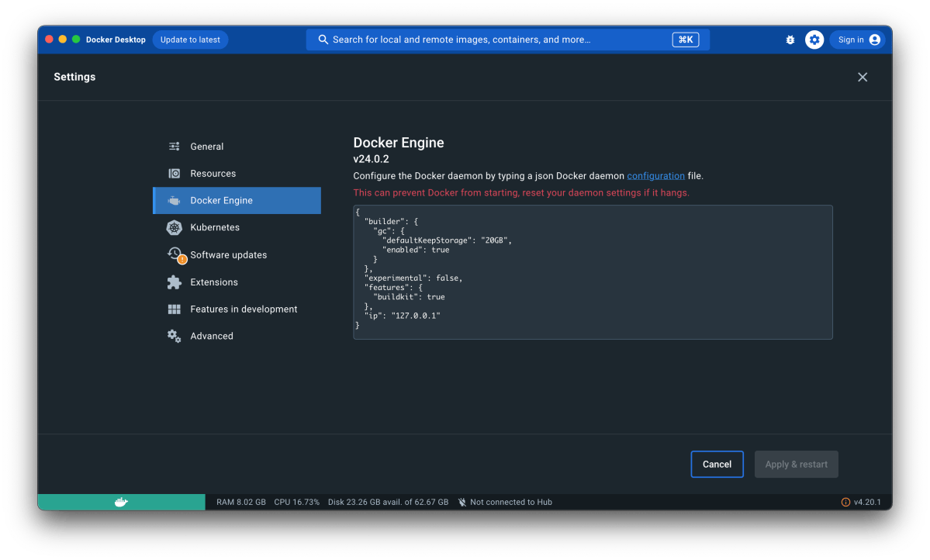Click the "experimental": false line
Viewport: 930px width, 560px height.
tap(413, 278)
